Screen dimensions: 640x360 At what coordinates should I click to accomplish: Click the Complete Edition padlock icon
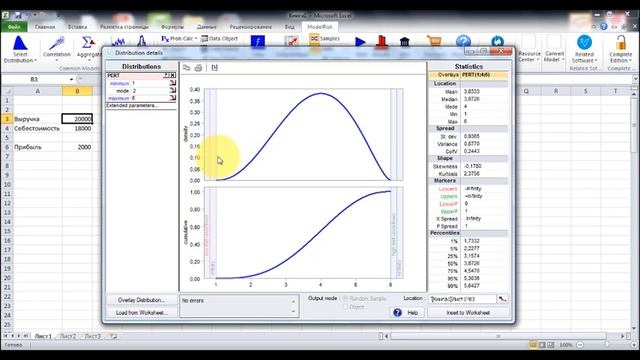620,42
